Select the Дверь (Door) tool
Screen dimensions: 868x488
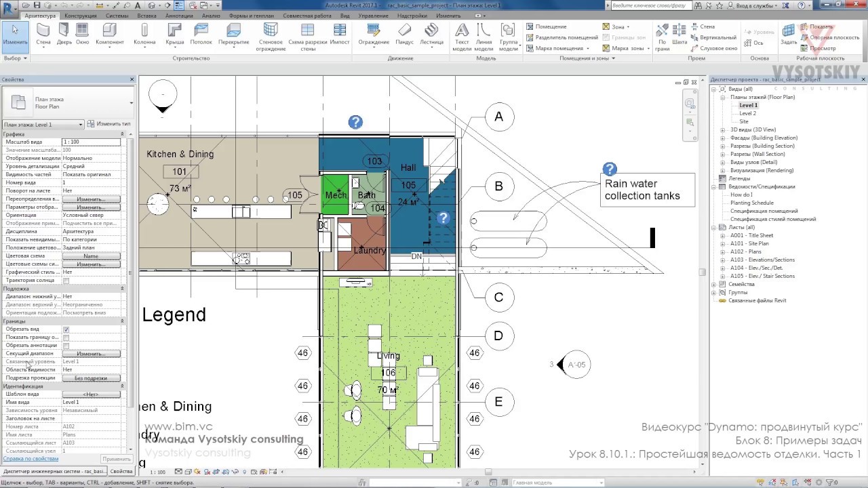click(64, 35)
